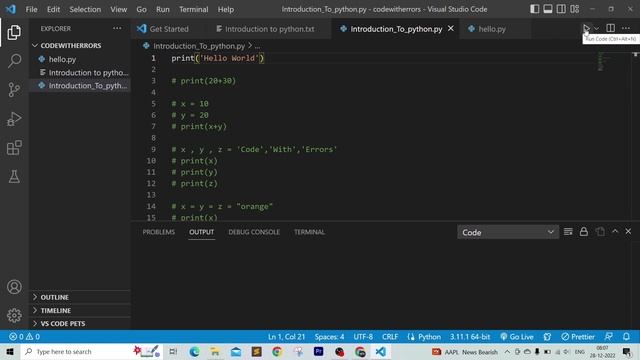The width and height of the screenshot is (640, 360).
Task: Open the Windows Start menu
Action: (10, 351)
